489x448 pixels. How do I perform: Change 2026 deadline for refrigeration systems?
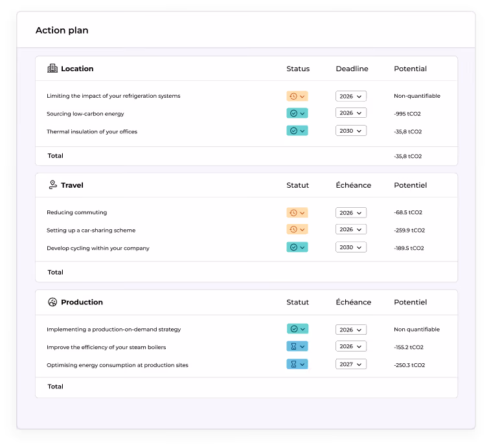[351, 96]
